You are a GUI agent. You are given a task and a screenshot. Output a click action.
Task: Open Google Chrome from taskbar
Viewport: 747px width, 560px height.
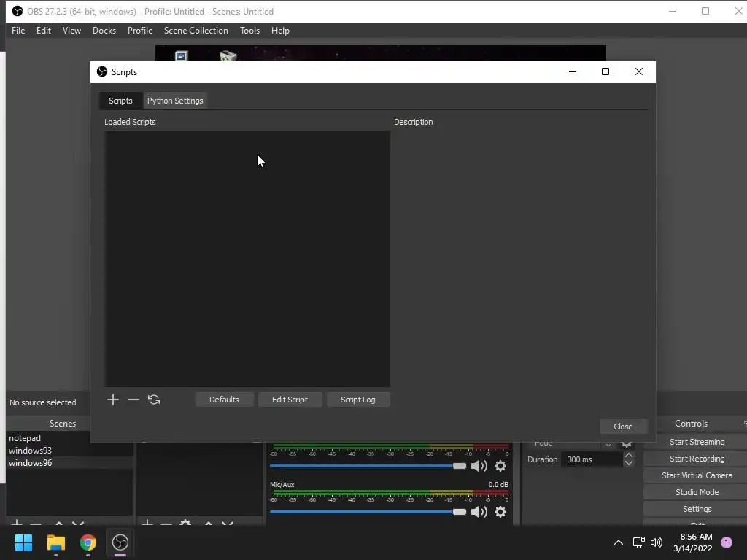tap(88, 542)
